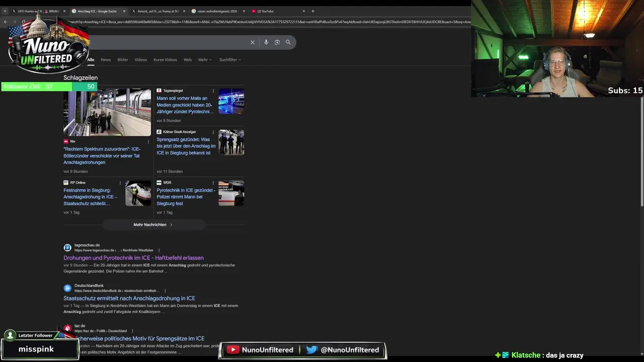
Task: Open options menu for Deutschlandfunk result
Action: click(165, 291)
